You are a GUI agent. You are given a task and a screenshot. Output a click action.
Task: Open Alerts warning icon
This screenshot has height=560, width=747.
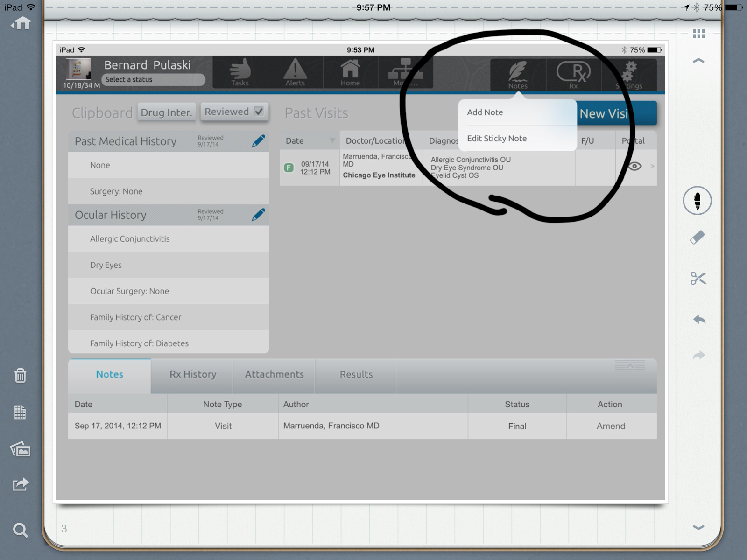pyautogui.click(x=295, y=72)
